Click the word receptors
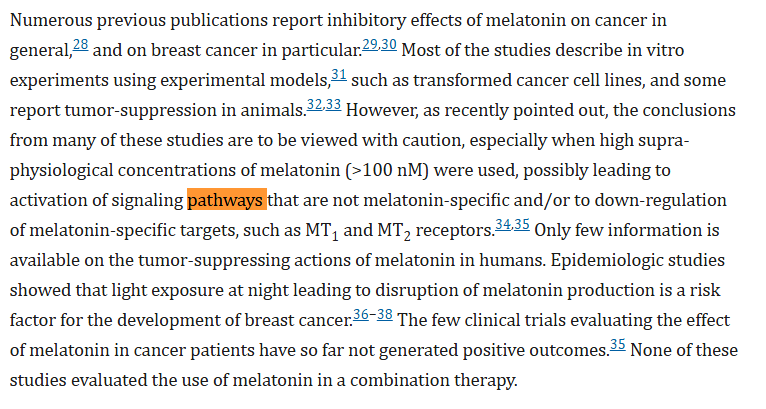 450,230
